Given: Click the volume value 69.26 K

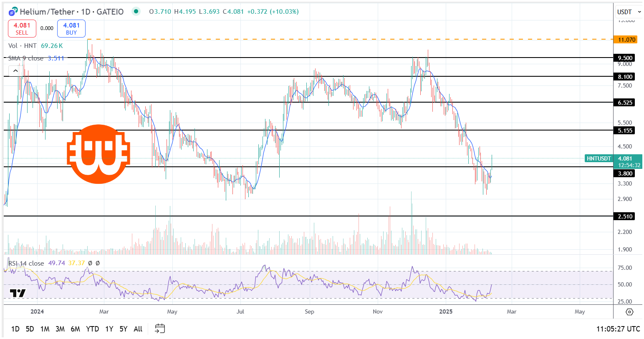Looking at the screenshot, I should click(x=52, y=46).
